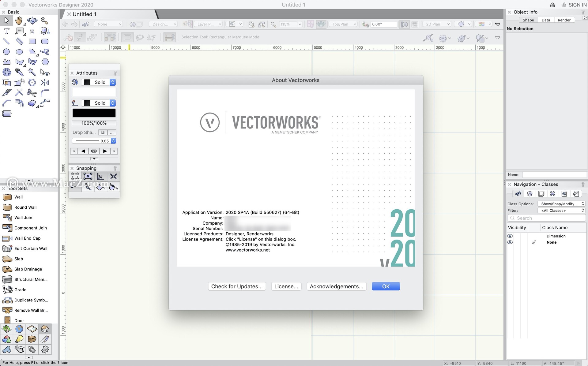Open the Top/Plan view dropdown
The width and height of the screenshot is (588, 366).
pyautogui.click(x=343, y=24)
